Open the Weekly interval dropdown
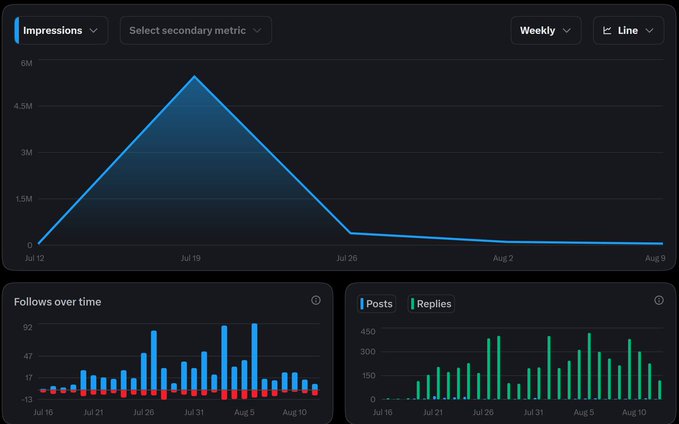 [546, 30]
